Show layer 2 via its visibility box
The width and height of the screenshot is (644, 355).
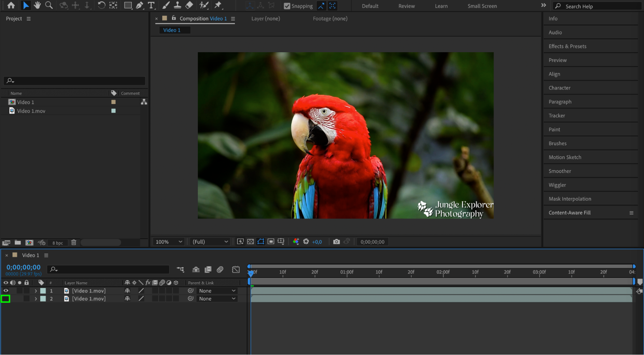pos(6,299)
